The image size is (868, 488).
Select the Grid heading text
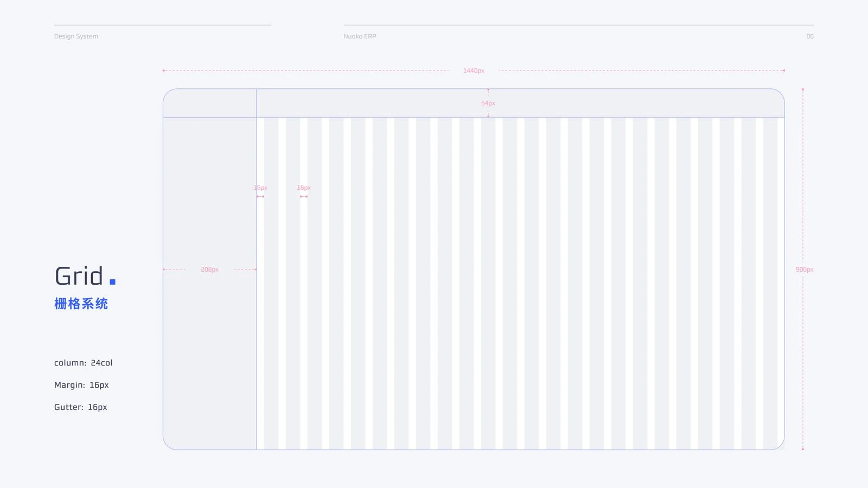79,276
